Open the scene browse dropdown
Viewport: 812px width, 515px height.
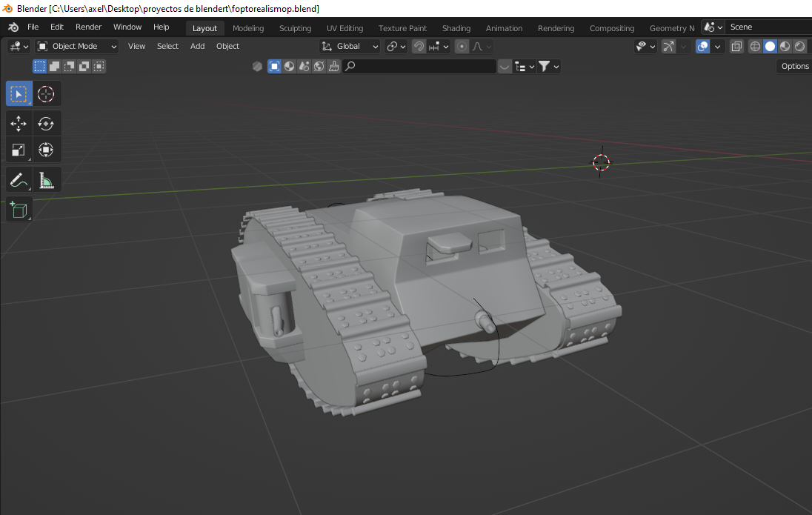pyautogui.click(x=713, y=27)
